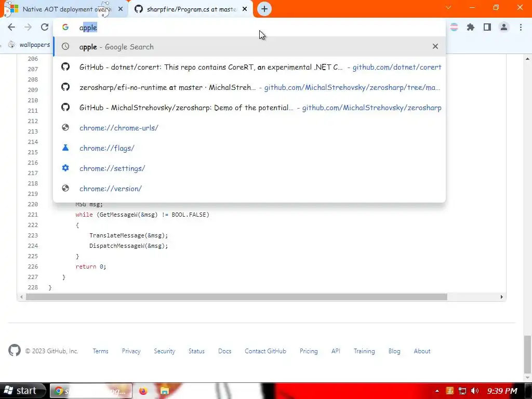Select the sharpfire/Program.cs tab
Image resolution: width=532 pixels, height=399 pixels.
click(x=191, y=9)
